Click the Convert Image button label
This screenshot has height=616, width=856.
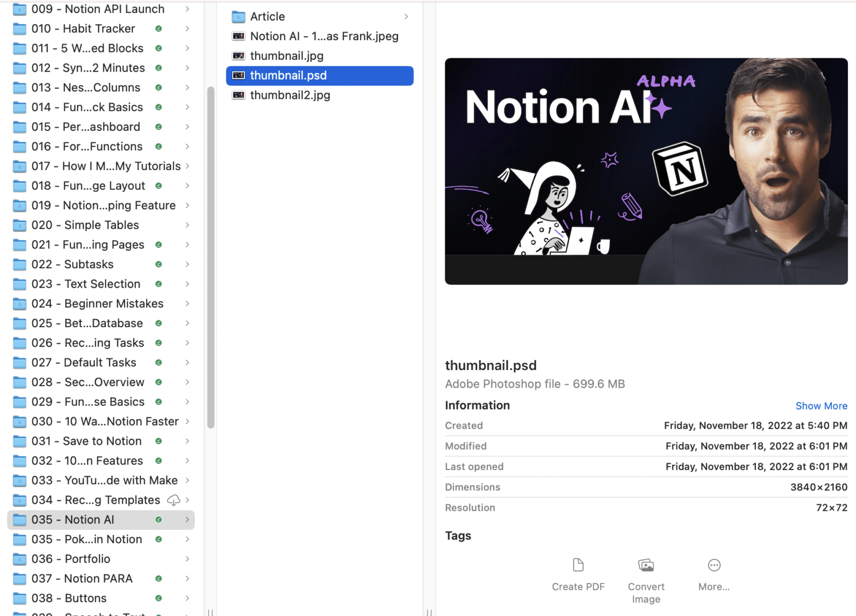(x=646, y=592)
